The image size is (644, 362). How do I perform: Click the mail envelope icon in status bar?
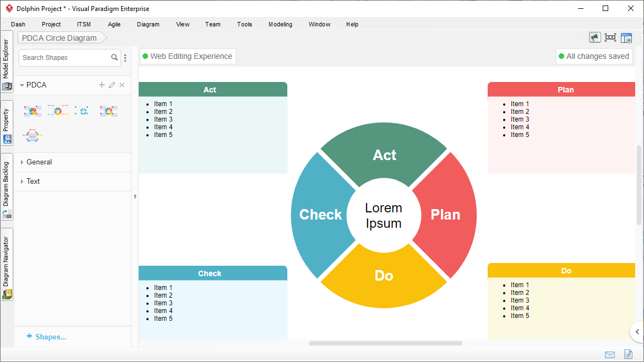pyautogui.click(x=610, y=355)
